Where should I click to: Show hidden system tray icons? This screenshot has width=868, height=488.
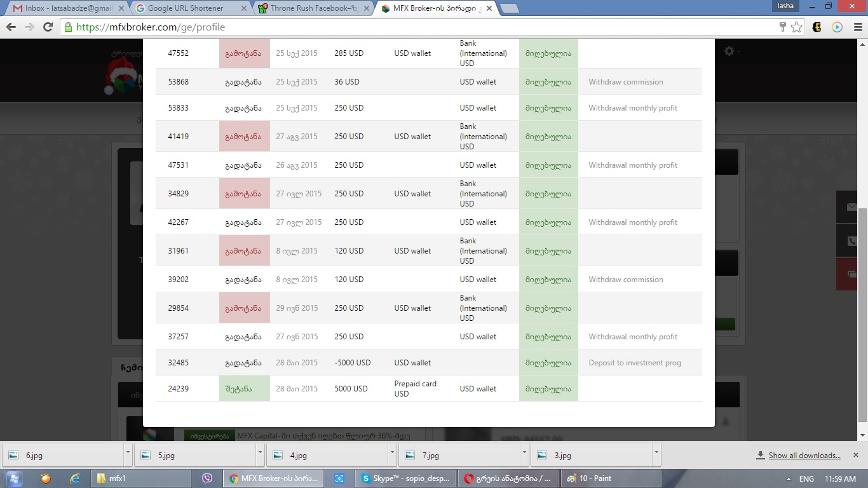[789, 479]
